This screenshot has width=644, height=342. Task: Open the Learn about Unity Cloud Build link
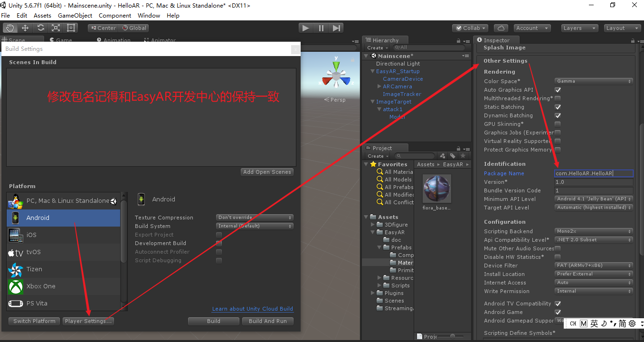(252, 309)
